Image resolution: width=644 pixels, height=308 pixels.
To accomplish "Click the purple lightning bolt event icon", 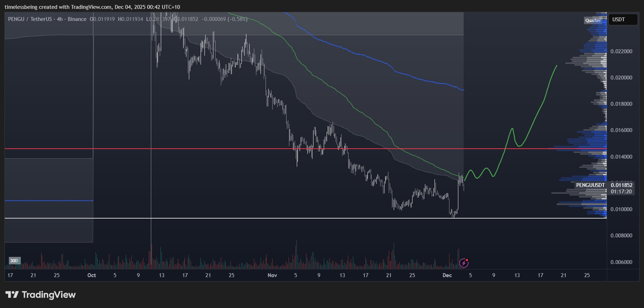I will click(464, 263).
